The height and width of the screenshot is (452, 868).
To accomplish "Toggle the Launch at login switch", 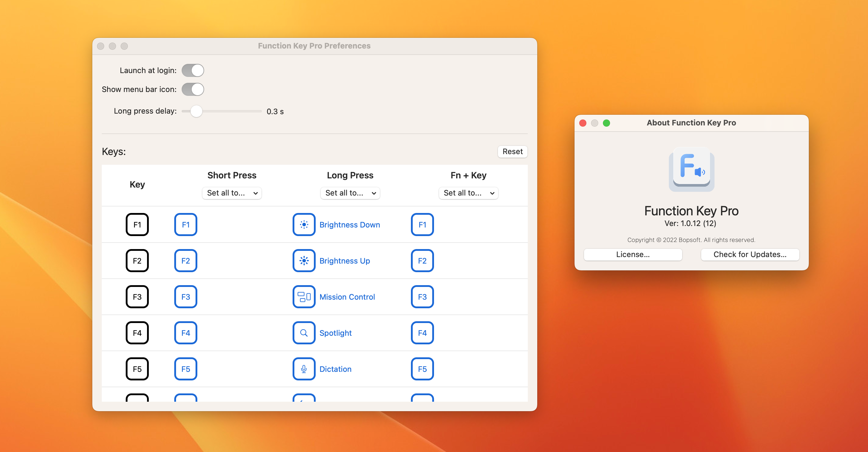I will [193, 70].
